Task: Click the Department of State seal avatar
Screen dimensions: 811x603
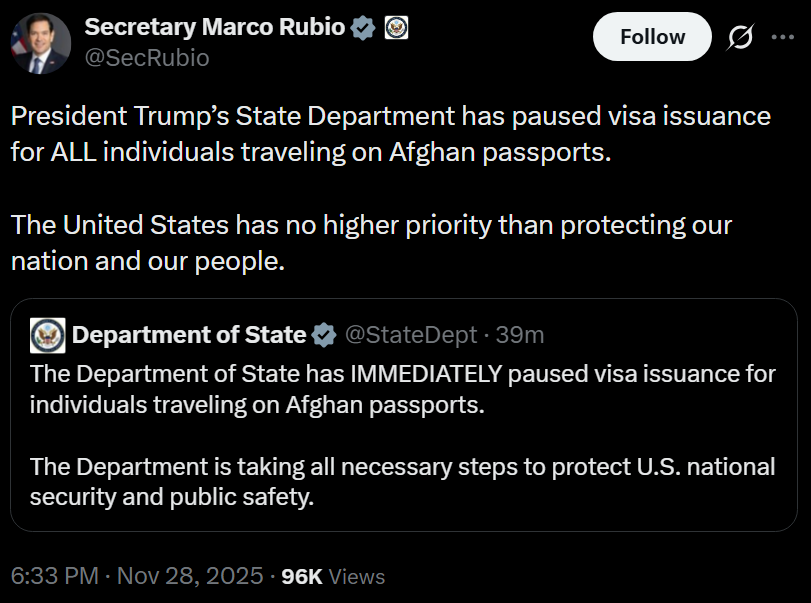Action: (47, 335)
